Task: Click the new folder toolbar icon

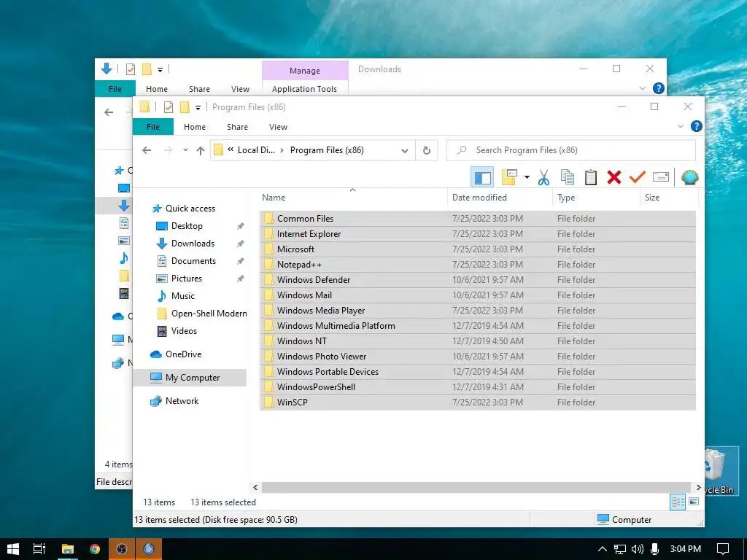Action: coord(509,178)
